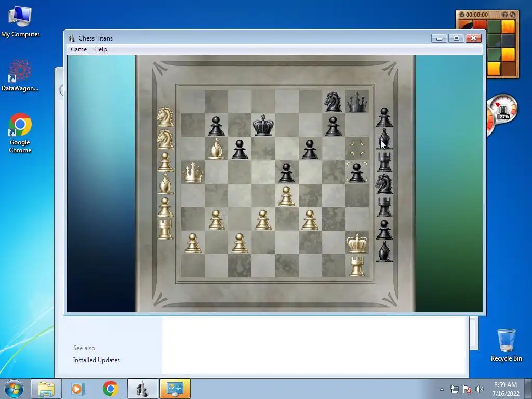Open the Game menu

79,49
